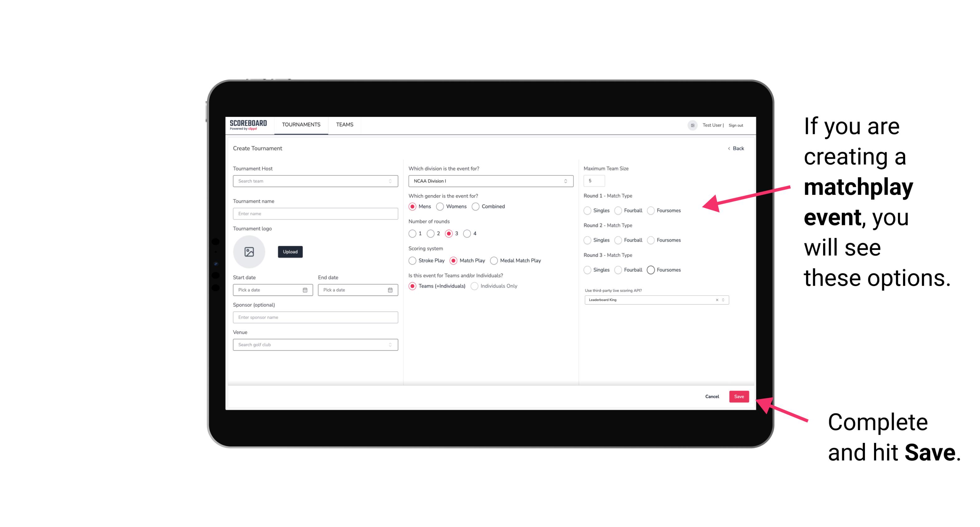The height and width of the screenshot is (527, 980).
Task: Click the image placeholder upload icon
Action: click(x=249, y=252)
